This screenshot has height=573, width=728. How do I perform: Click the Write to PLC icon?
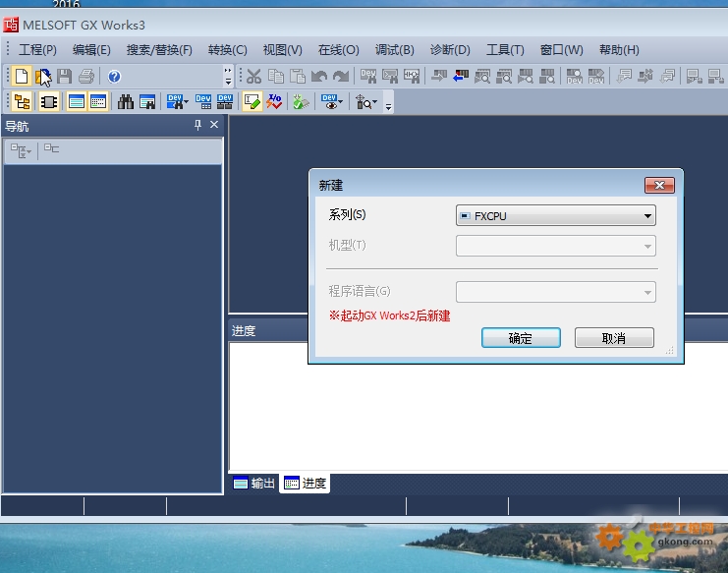439,76
